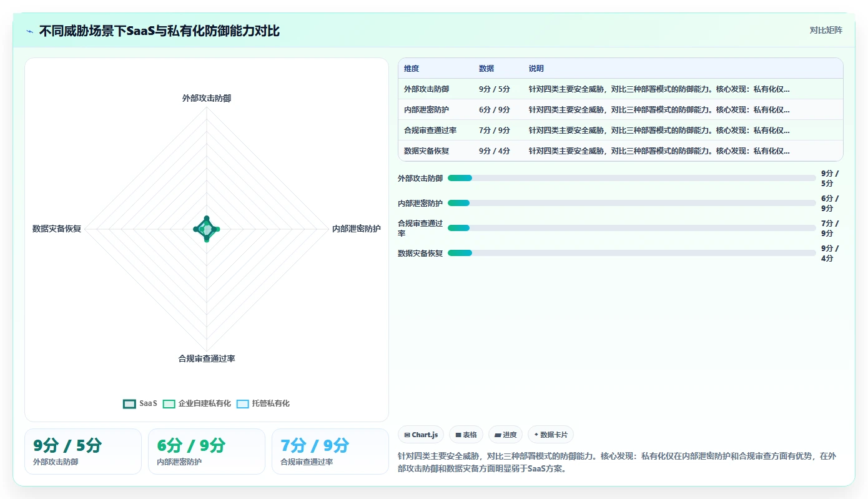Viewport: 868px width, 499px height.
Task: Click the 合规审查通过率 radar axis label
Action: [x=207, y=358]
